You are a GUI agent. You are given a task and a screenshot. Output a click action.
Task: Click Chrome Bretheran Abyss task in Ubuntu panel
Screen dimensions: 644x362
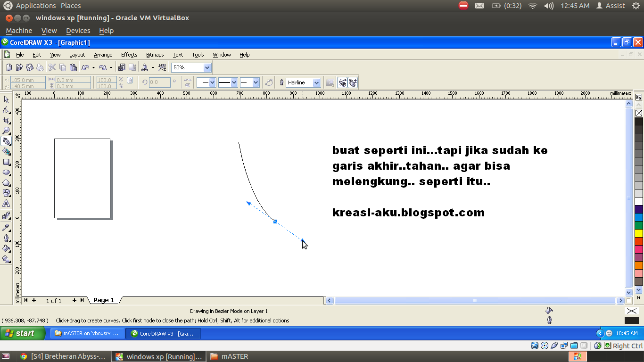(63, 357)
